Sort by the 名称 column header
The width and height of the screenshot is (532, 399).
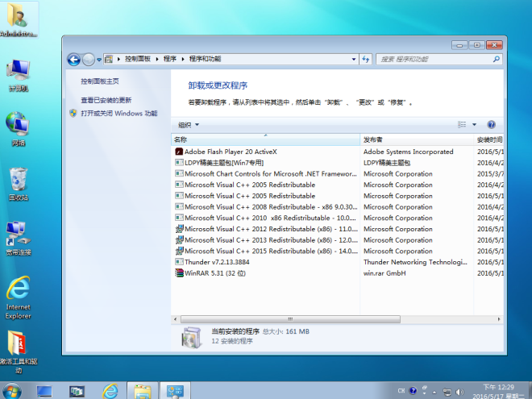[265, 139]
